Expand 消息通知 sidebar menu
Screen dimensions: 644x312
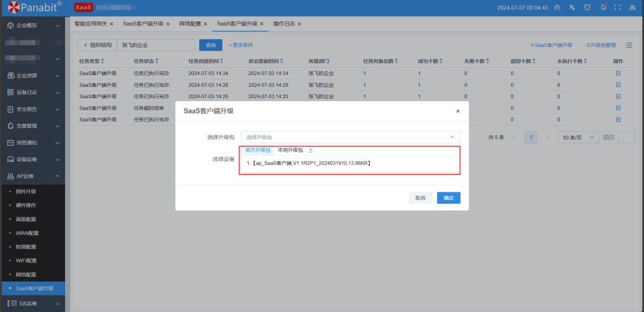coord(32,143)
